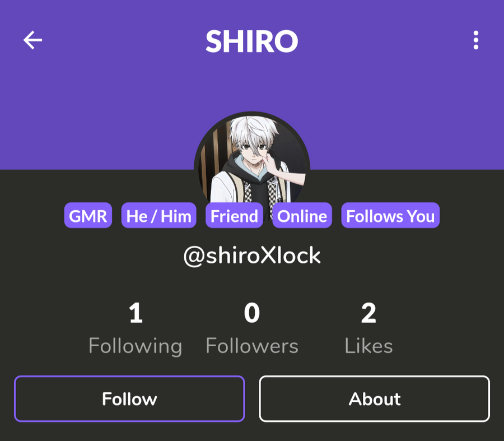Screen dimensions: 504x441
Task: Click the Follow button
Action: click(x=129, y=399)
